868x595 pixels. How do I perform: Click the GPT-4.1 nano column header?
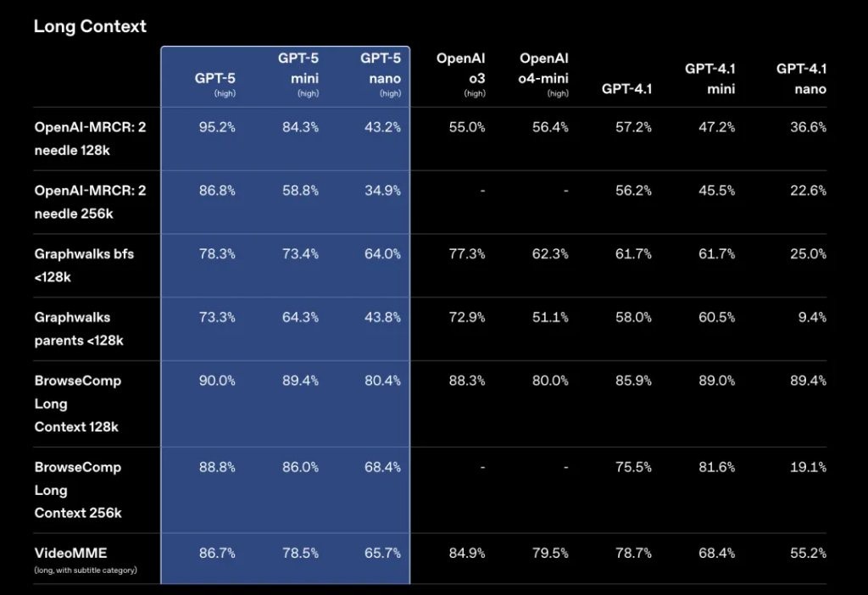click(801, 78)
